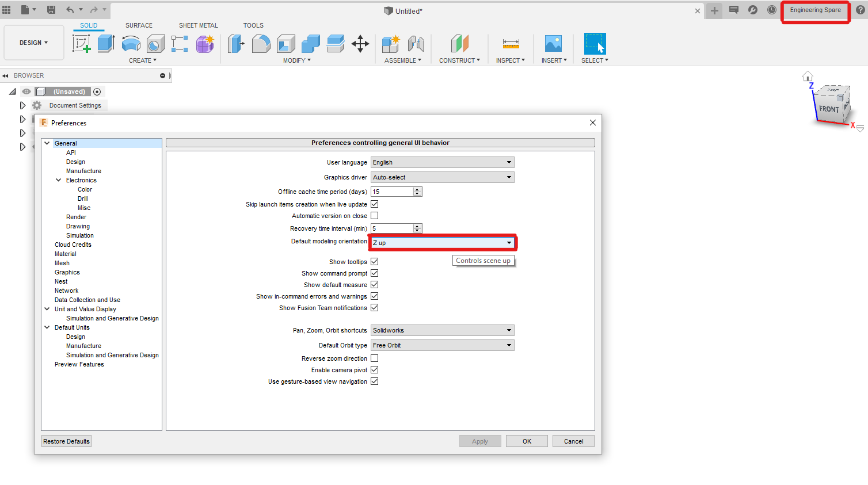Image resolution: width=868 pixels, height=485 pixels.
Task: Click the New Component icon
Action: pyautogui.click(x=391, y=44)
